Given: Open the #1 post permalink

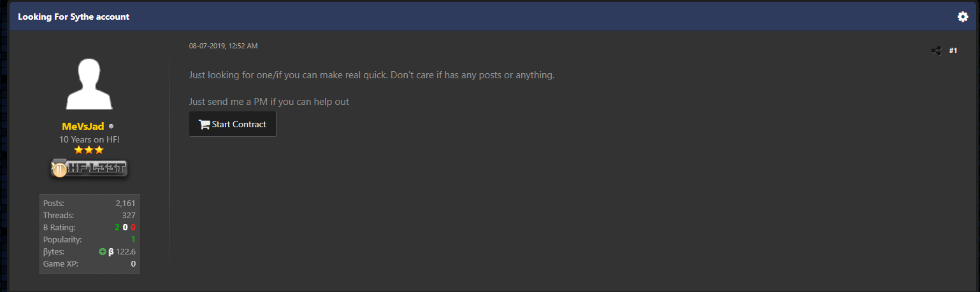Looking at the screenshot, I should [x=953, y=51].
